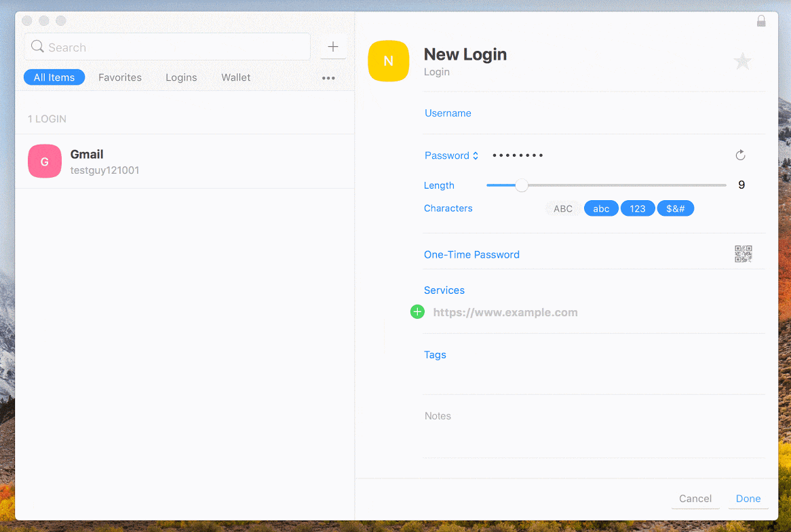Scan QR code for One-Time Password
The image size is (791, 532).
pyautogui.click(x=743, y=254)
